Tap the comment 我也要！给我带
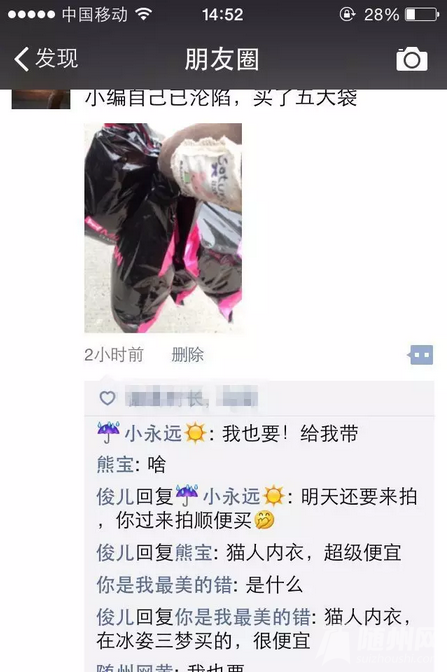 click(290, 433)
